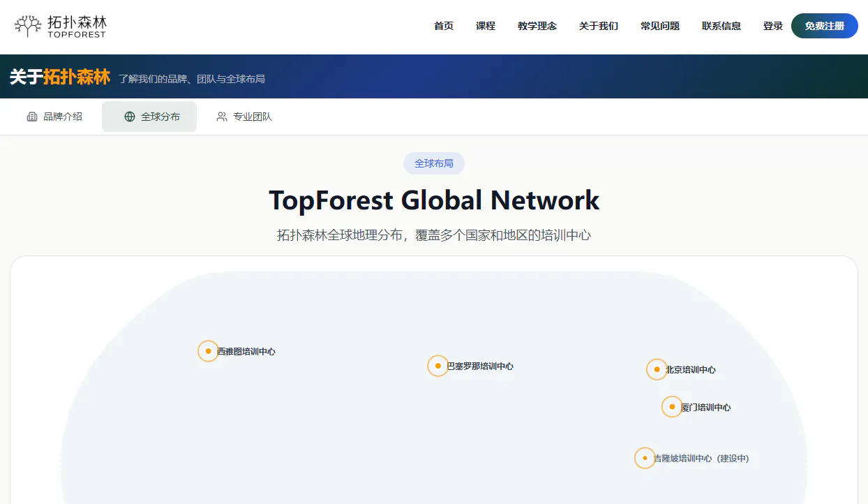Image resolution: width=868 pixels, height=504 pixels.
Task: Open 关于我们 in the top navigation
Action: tap(599, 26)
